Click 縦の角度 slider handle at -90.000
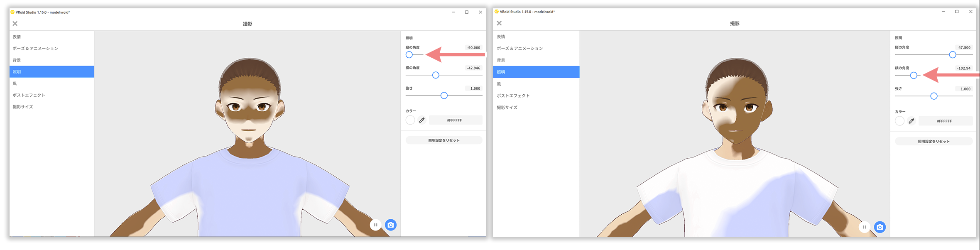Viewport: 980px width, 250px height. [x=409, y=55]
